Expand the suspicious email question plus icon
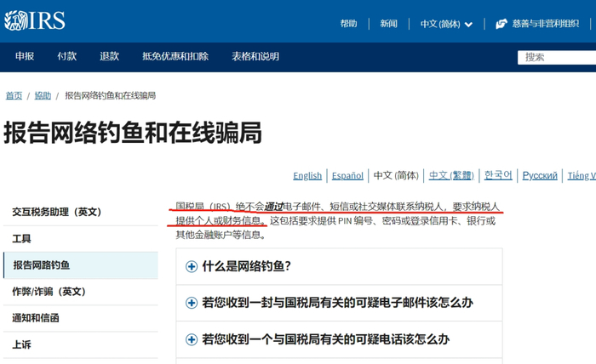 coord(192,303)
